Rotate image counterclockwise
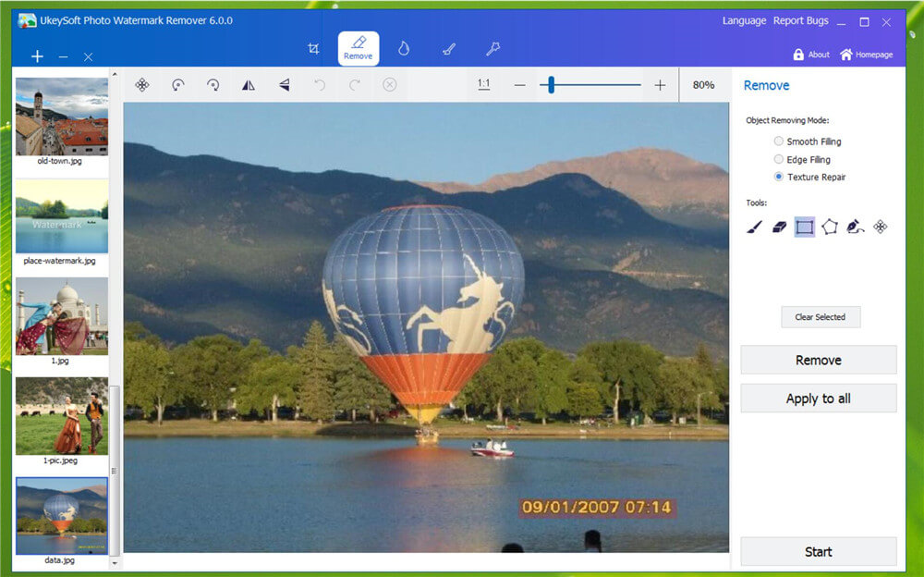924x577 pixels. [x=178, y=85]
